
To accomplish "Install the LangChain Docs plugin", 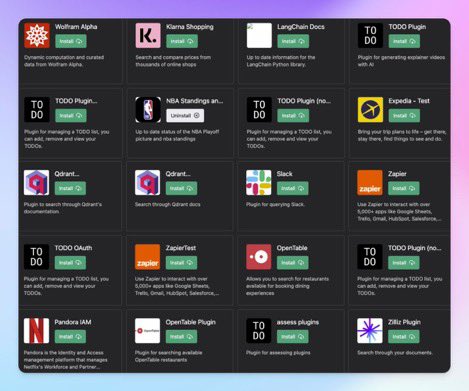I will [293, 41].
